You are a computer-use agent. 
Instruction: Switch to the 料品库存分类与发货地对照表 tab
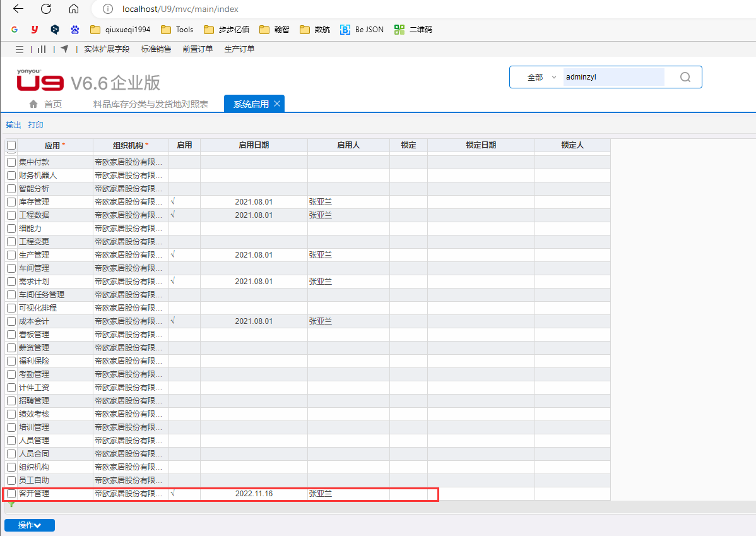tap(151, 104)
